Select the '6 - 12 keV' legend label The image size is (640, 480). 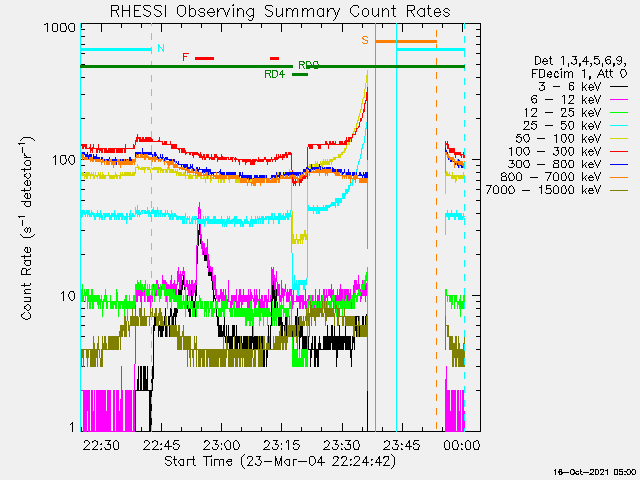[566, 100]
